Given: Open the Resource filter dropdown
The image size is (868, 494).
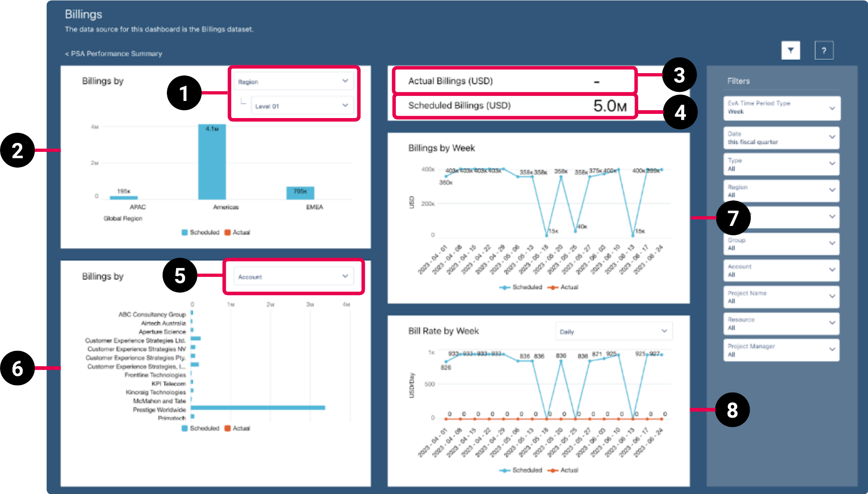Looking at the screenshot, I should pyautogui.click(x=781, y=324).
